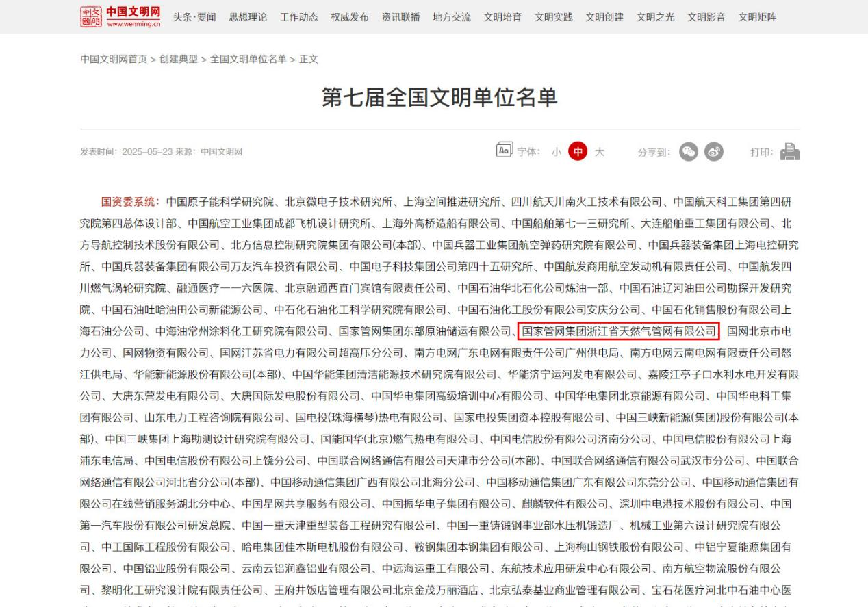Viewport: 868px width, 607px height.
Task: Click the text 中国星网共享服务有限公司
Action: 307,504
